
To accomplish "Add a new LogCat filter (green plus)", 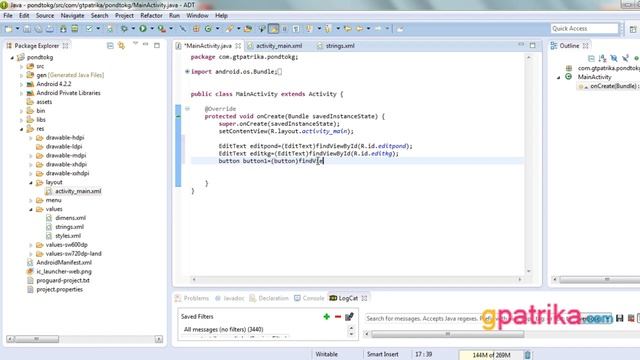I will click(x=326, y=317).
